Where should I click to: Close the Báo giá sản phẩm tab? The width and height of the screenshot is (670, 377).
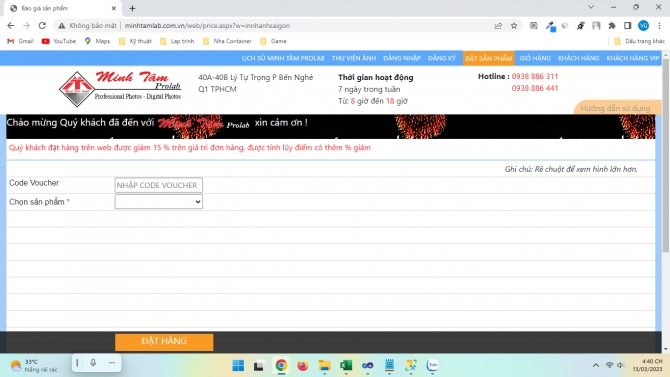tap(114, 8)
